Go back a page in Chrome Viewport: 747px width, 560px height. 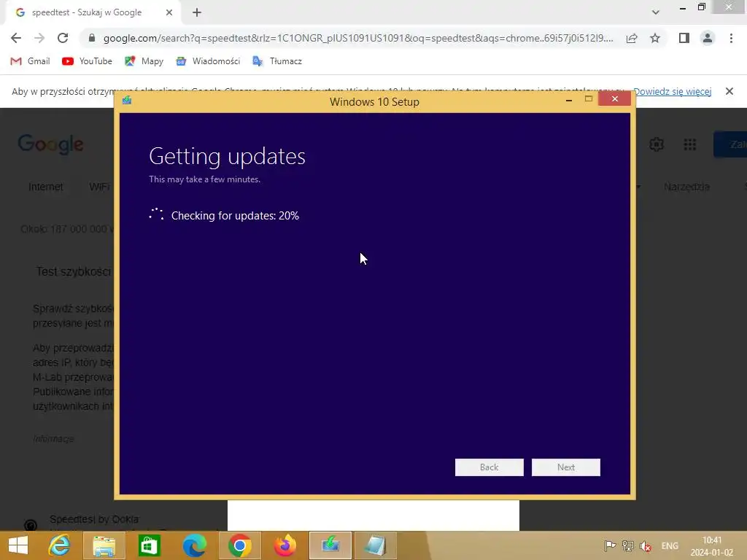point(16,38)
